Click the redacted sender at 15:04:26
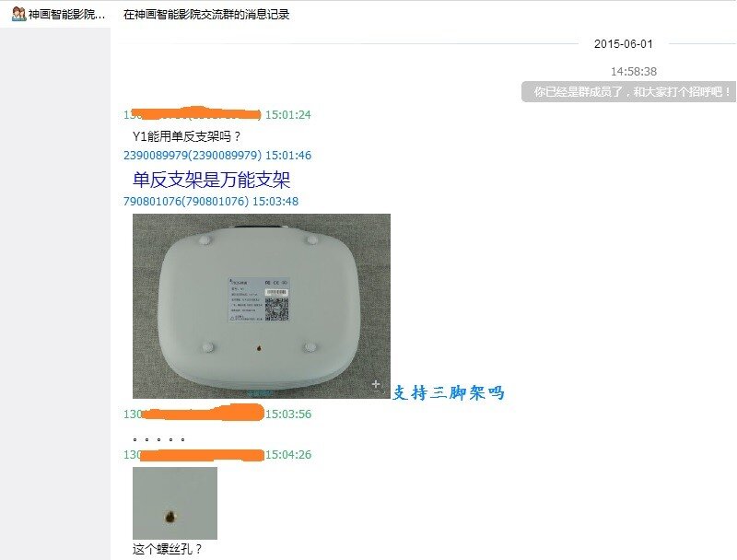 point(193,454)
